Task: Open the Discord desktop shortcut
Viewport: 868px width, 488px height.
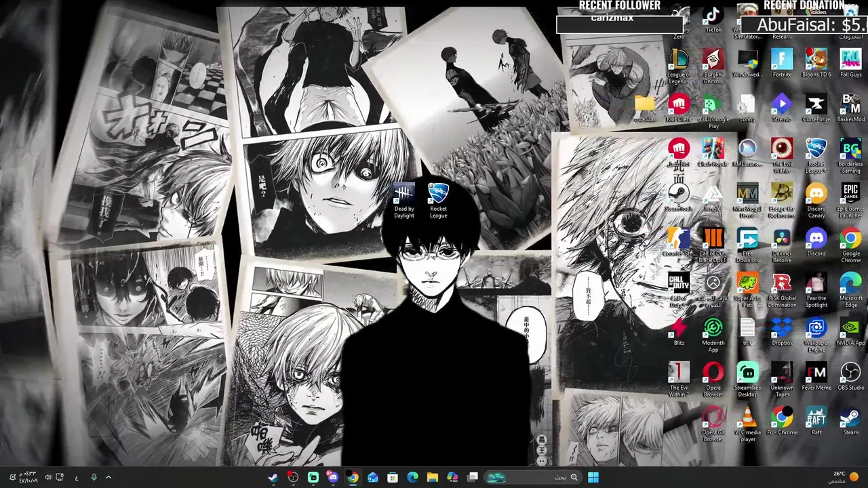Action: (816, 241)
